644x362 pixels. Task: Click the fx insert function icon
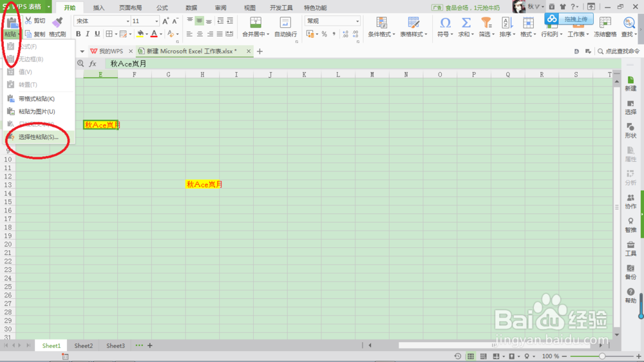coord(93,64)
